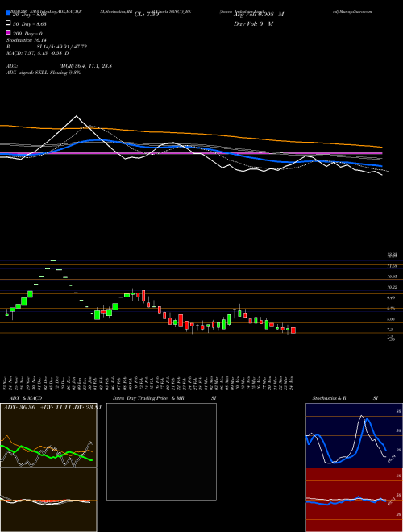This screenshot has width=403, height=532.
Task: Click the 'Stochastics: 16.14' readout
Action: (x=27, y=40)
